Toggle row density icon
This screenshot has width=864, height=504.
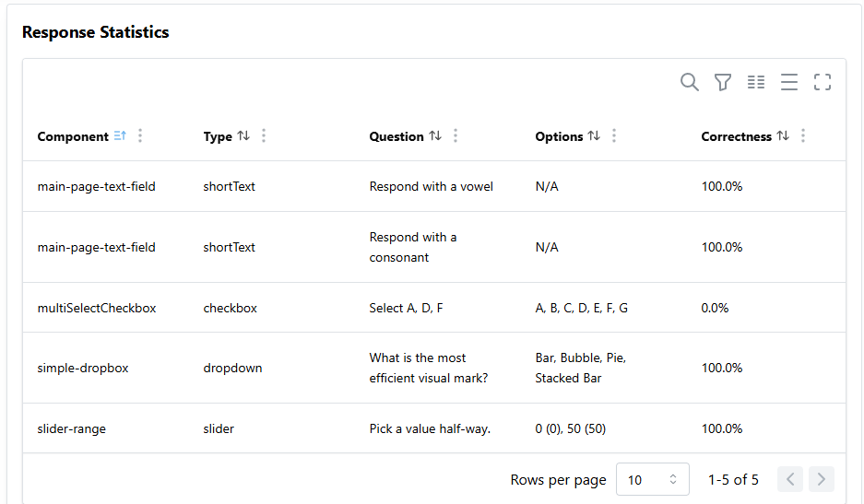tap(789, 82)
